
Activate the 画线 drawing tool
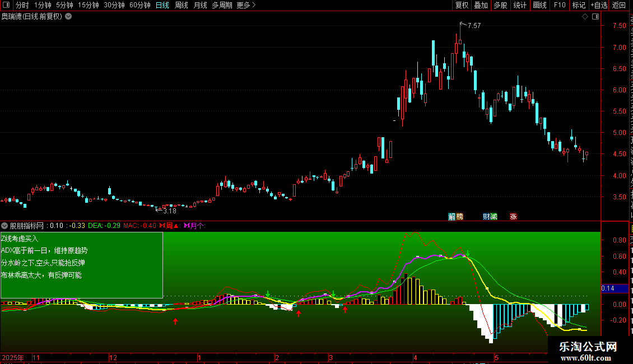pos(540,5)
